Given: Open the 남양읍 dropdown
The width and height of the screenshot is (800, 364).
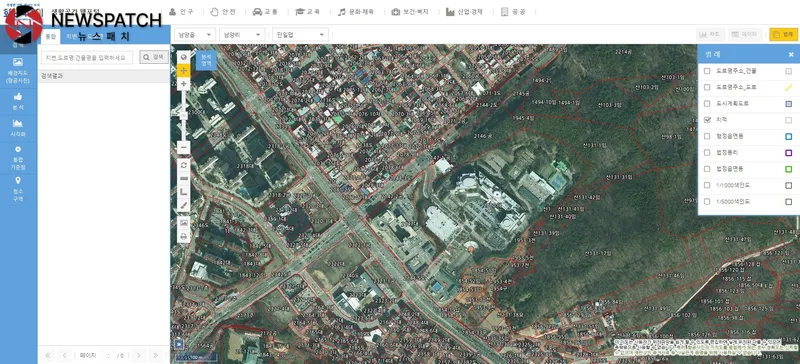Looking at the screenshot, I should 195,35.
